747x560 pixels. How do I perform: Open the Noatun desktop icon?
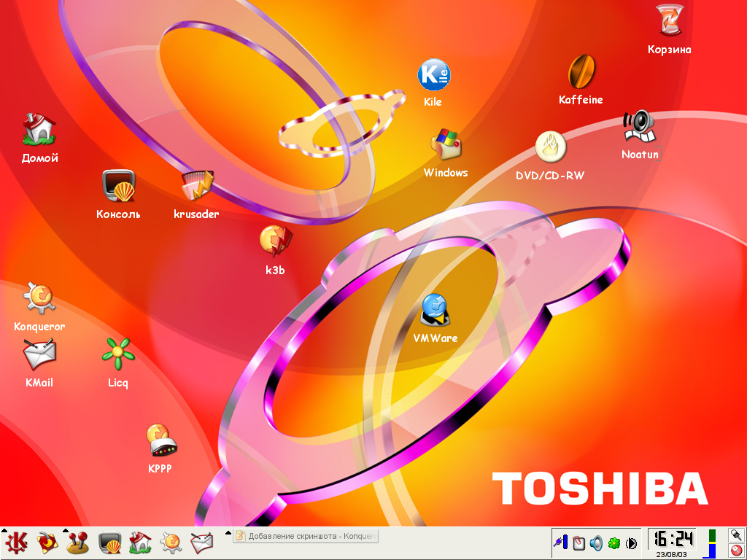[x=640, y=128]
